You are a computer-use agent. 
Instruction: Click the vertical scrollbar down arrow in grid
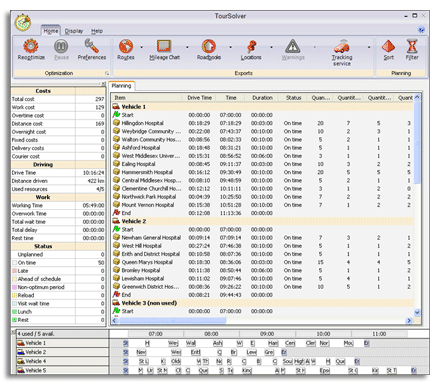click(x=417, y=312)
